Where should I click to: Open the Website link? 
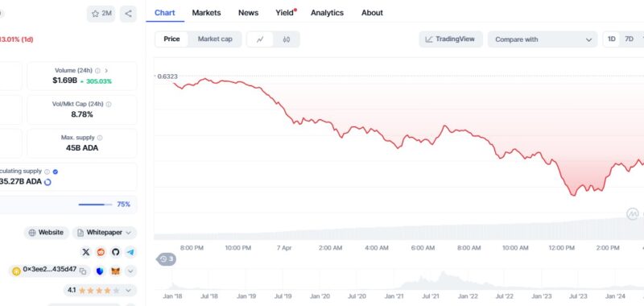(x=47, y=233)
